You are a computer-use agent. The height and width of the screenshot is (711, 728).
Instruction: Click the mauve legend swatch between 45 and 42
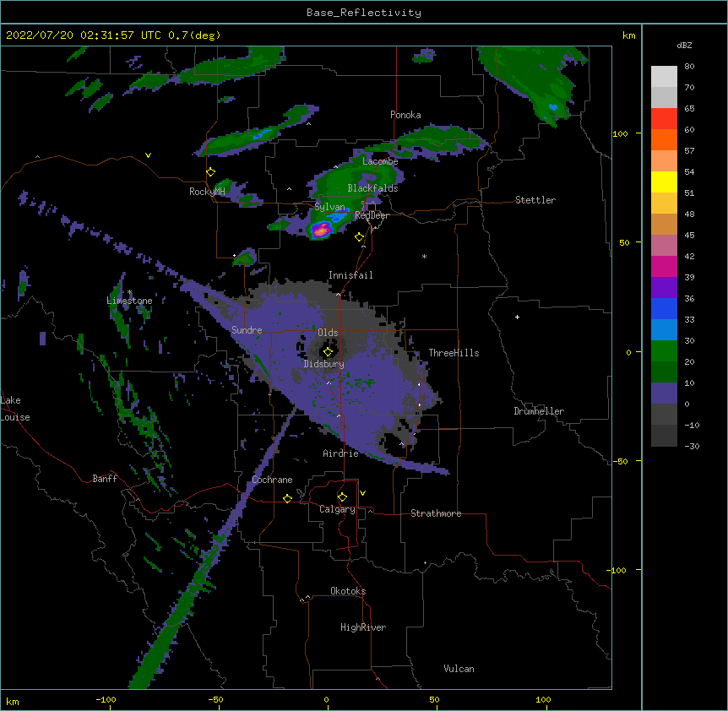pos(664,246)
